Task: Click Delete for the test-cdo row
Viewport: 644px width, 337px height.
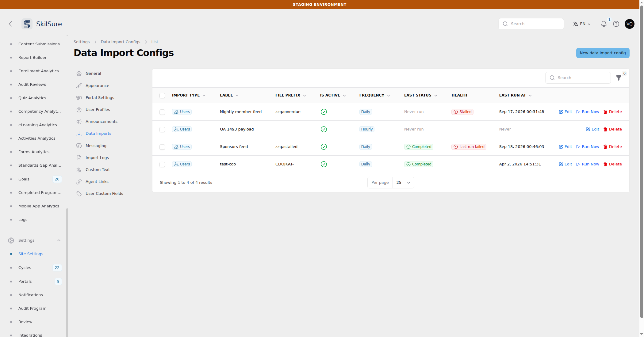Action: pos(612,164)
